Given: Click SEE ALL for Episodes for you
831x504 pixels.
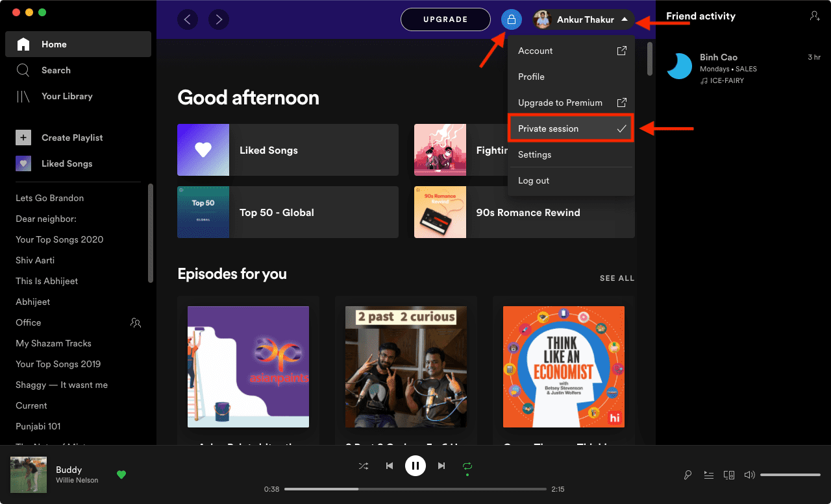Looking at the screenshot, I should click(x=617, y=278).
